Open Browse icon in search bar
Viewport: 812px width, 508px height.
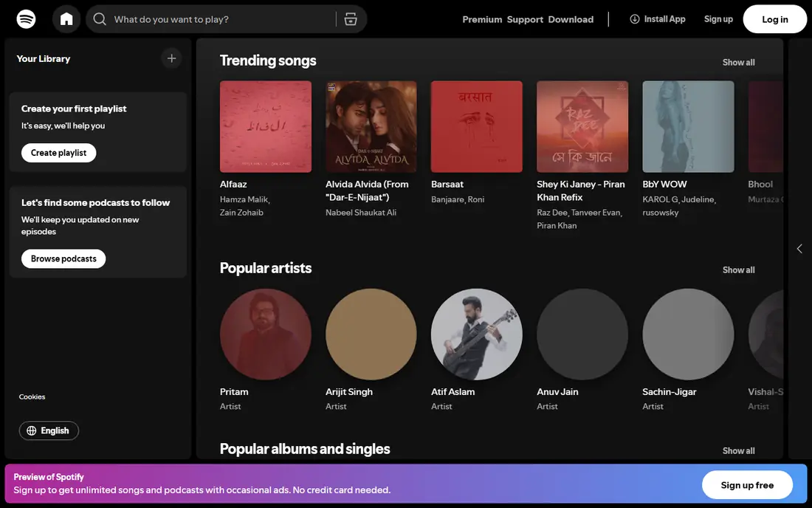pyautogui.click(x=351, y=19)
